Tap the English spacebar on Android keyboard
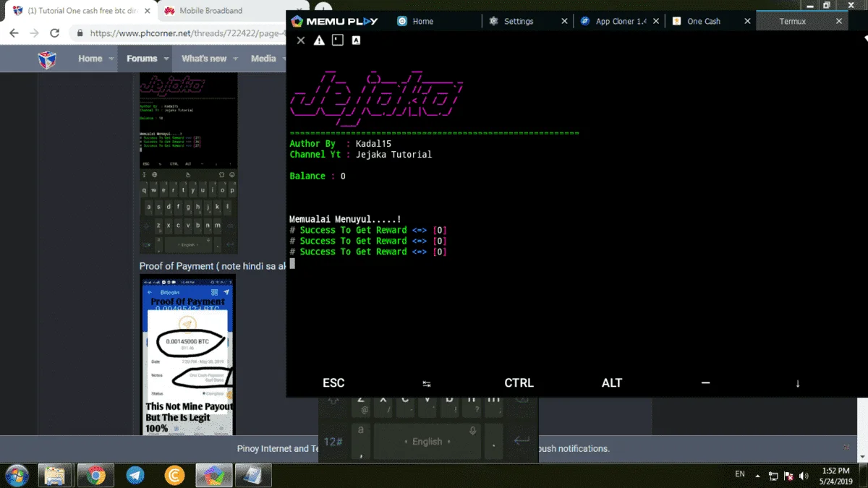The image size is (868, 488). pyautogui.click(x=427, y=441)
